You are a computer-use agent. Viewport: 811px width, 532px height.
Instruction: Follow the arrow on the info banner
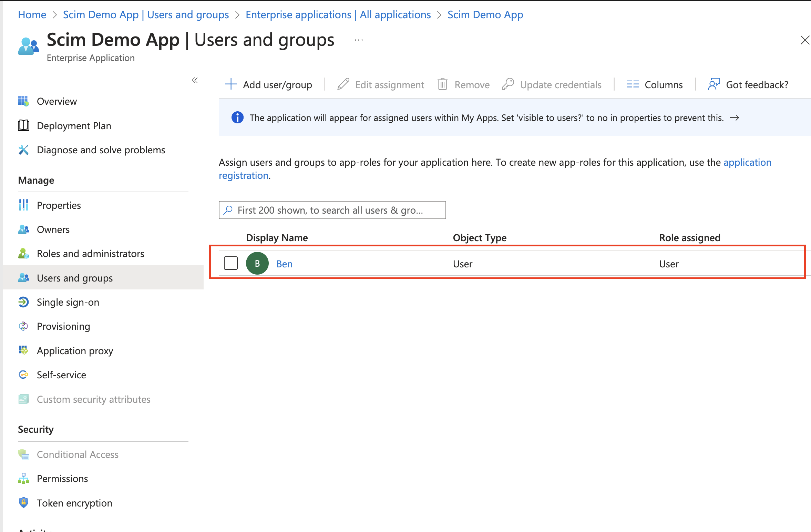[x=735, y=117]
